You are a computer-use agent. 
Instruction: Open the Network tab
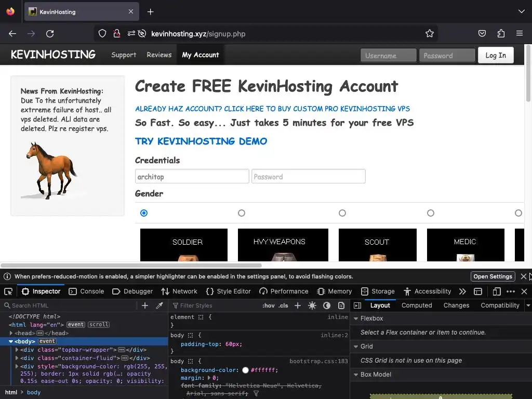click(x=179, y=291)
